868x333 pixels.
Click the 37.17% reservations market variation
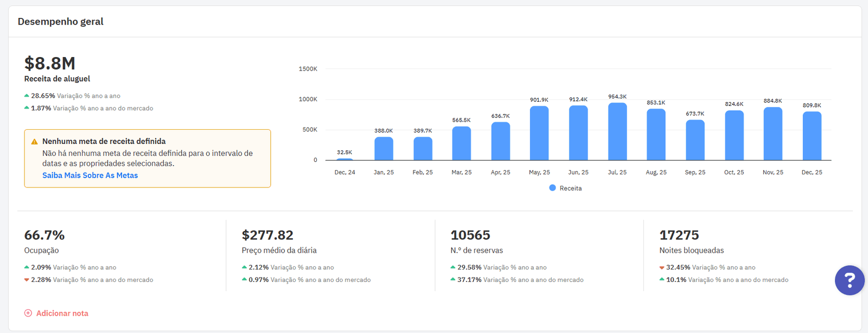[469, 280]
